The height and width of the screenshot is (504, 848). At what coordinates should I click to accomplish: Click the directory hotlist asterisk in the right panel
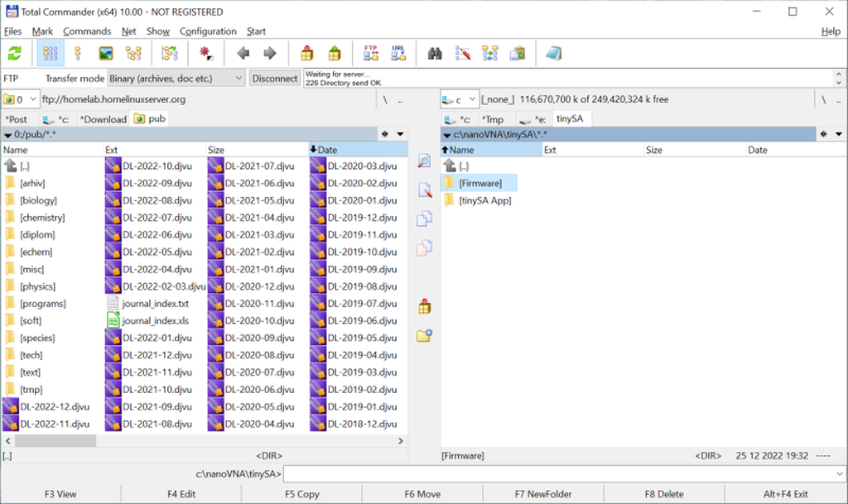pyautogui.click(x=823, y=134)
